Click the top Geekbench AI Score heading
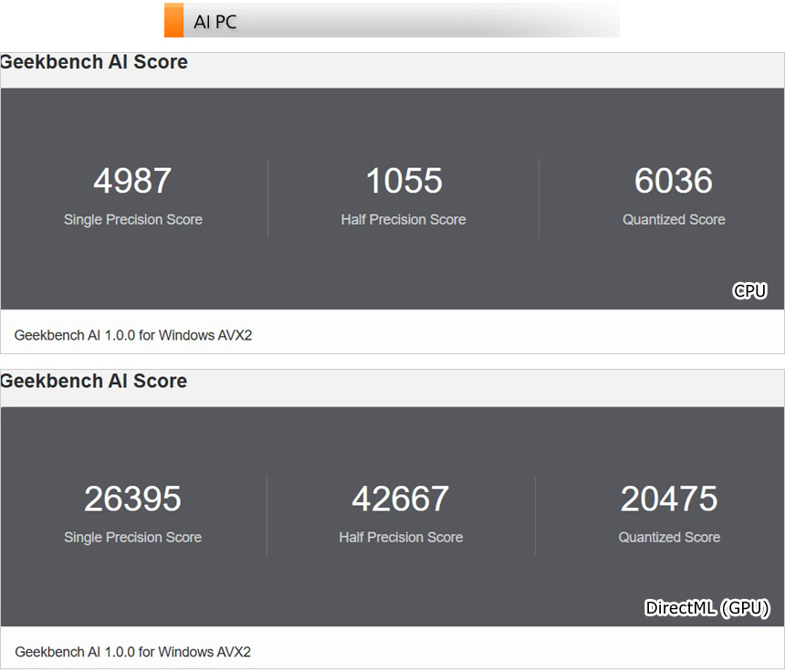 click(x=94, y=62)
